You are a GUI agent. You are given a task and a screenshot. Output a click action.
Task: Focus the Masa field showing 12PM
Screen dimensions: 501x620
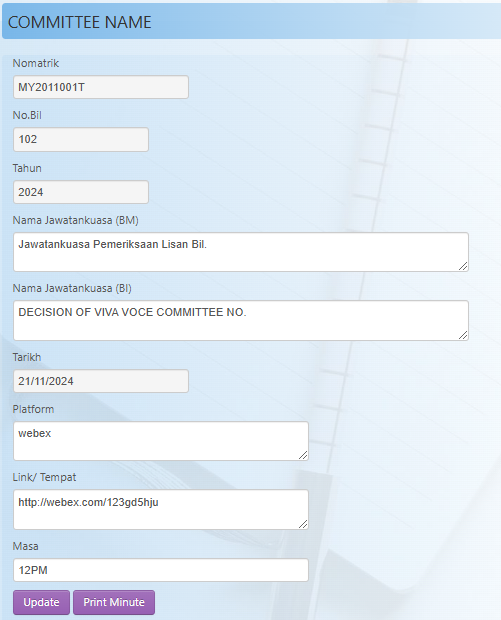tap(161, 570)
